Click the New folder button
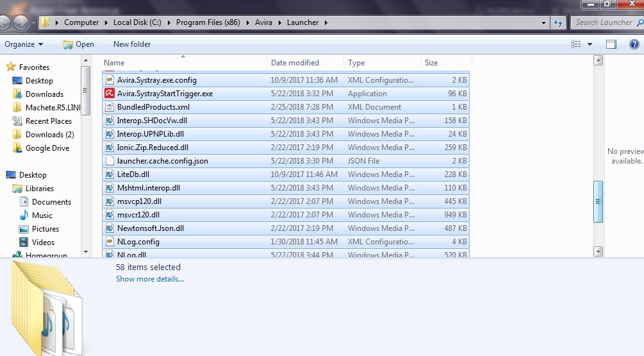 click(x=132, y=44)
